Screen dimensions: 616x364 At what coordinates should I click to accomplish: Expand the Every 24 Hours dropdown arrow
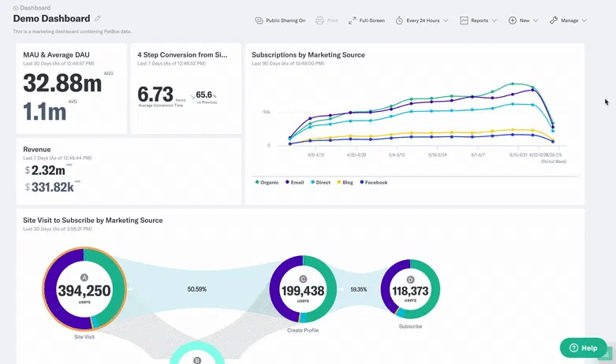(446, 20)
